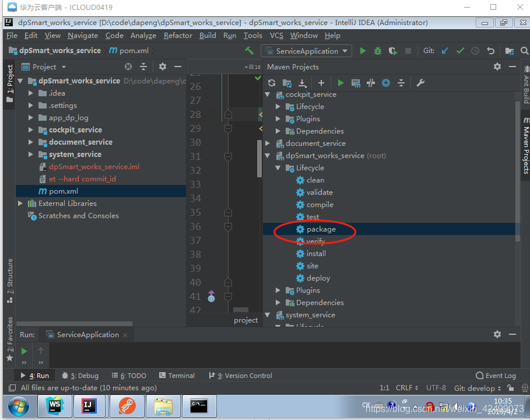Open Run panel gear settings
Image resolution: width=530 pixels, height=420 pixels.
pos(497,334)
